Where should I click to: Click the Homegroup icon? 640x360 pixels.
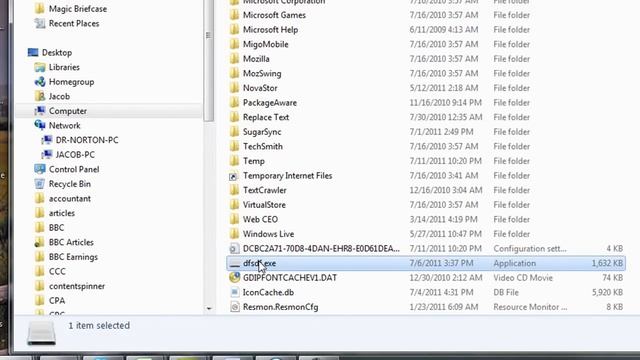[40, 82]
